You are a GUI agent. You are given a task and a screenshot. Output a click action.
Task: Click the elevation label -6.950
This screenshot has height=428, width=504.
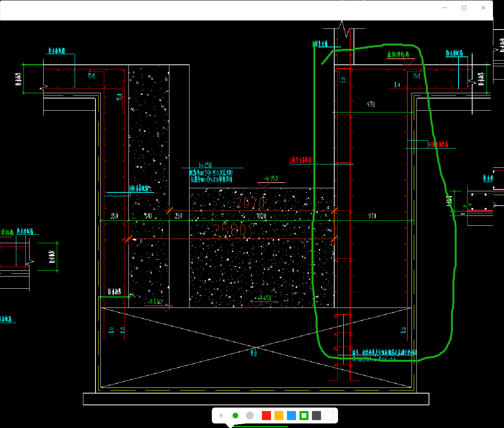coord(271,178)
